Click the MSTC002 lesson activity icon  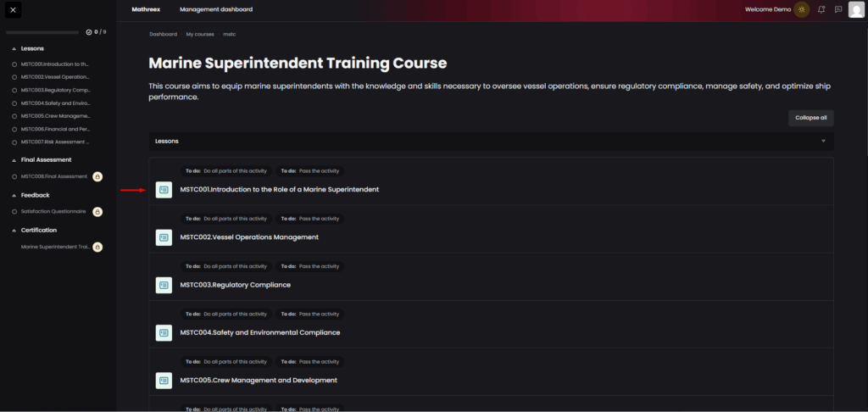pyautogui.click(x=164, y=237)
